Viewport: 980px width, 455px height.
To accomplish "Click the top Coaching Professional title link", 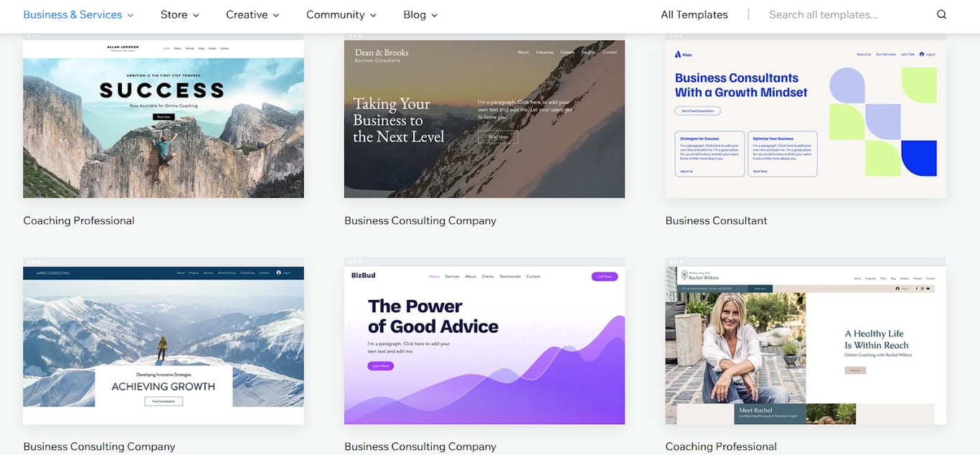I will 79,220.
